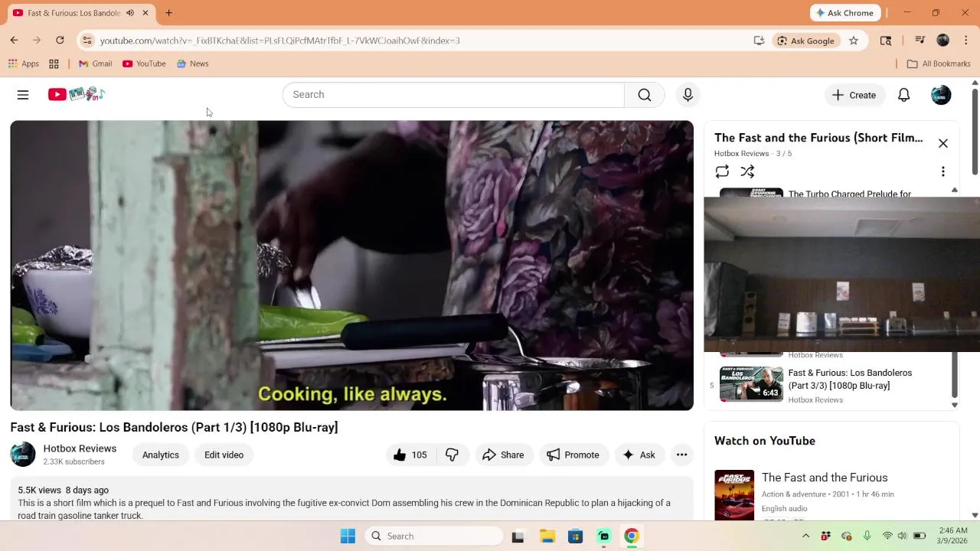The width and height of the screenshot is (980, 551).
Task: Mute tab via speaker icon on tab
Action: pyautogui.click(x=130, y=13)
